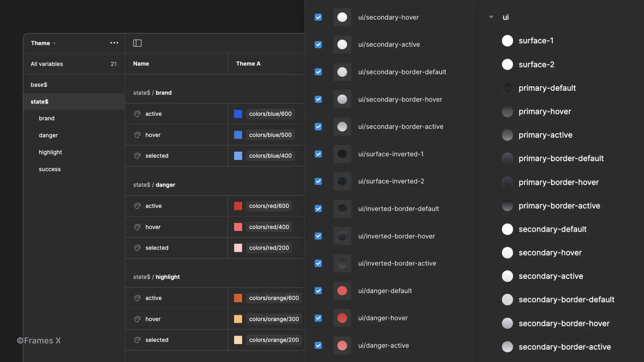The width and height of the screenshot is (644, 362).
Task: Click the ui/danger-hover red circle icon
Action: point(342,318)
